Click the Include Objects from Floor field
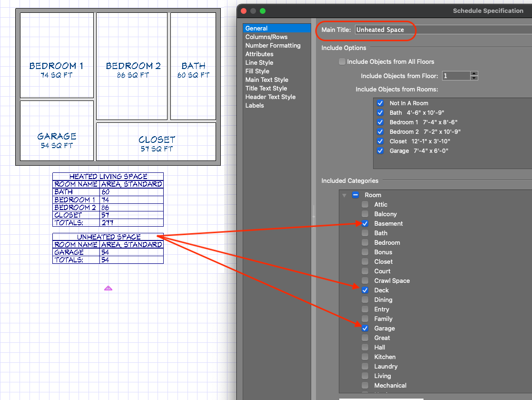The image size is (532, 400). point(455,76)
